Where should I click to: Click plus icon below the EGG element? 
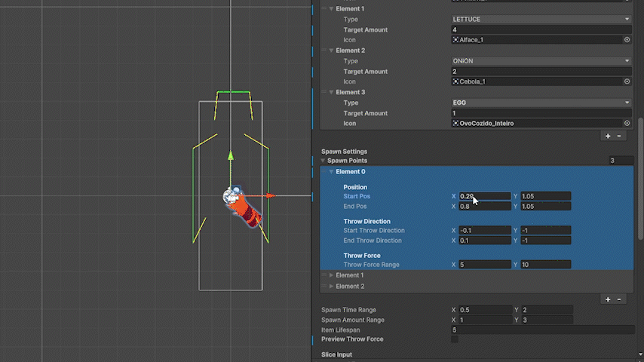(608, 136)
